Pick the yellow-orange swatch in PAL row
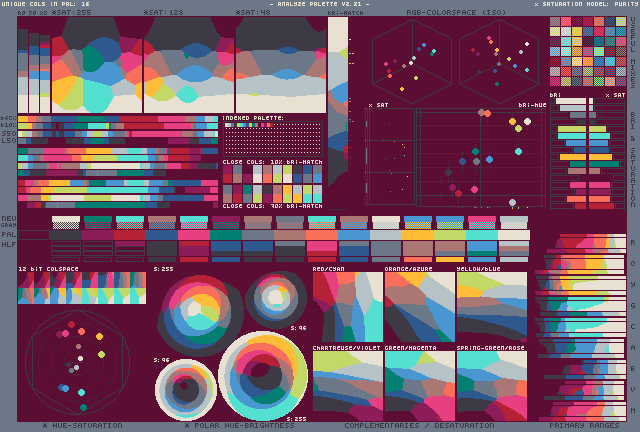Image resolution: width=640 pixels, height=432 pixels. coord(418,235)
